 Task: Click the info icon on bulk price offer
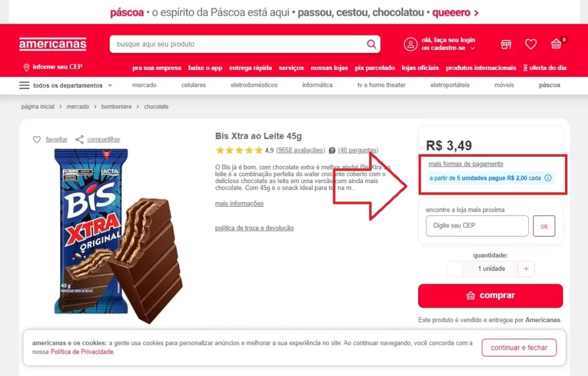coord(548,178)
